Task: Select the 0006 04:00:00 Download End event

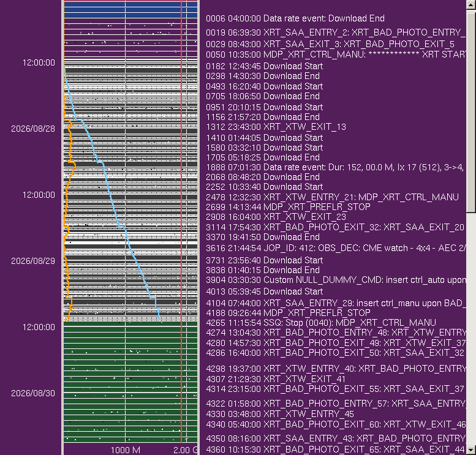Action: (295, 18)
